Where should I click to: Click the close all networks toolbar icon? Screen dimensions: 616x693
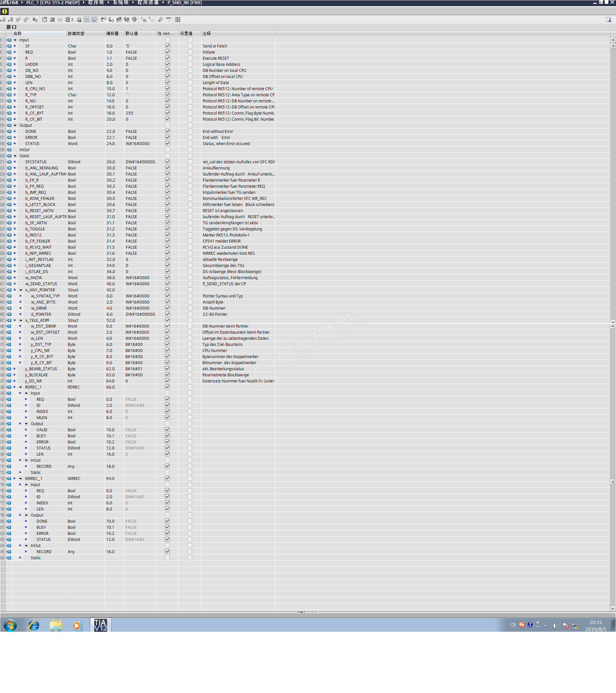[x=52, y=20]
